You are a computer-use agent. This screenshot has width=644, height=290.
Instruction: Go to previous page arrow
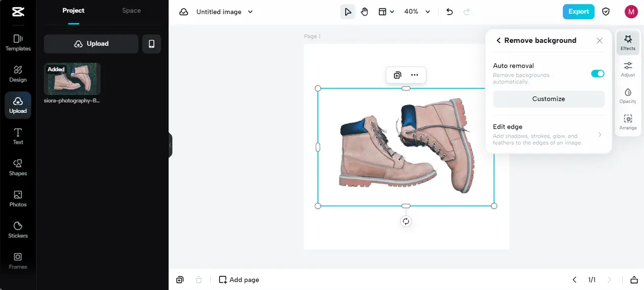[x=574, y=280]
